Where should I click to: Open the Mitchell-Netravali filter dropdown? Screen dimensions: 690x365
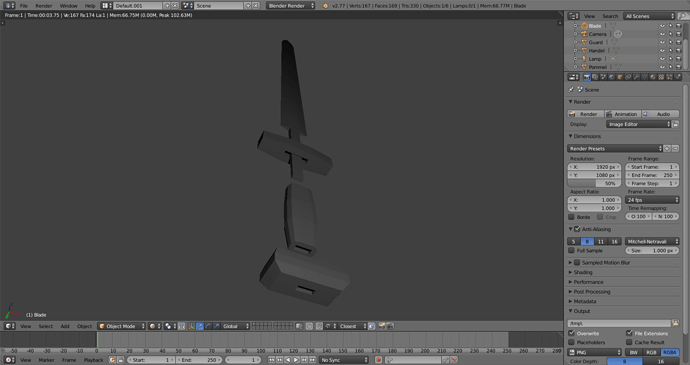[652, 242]
